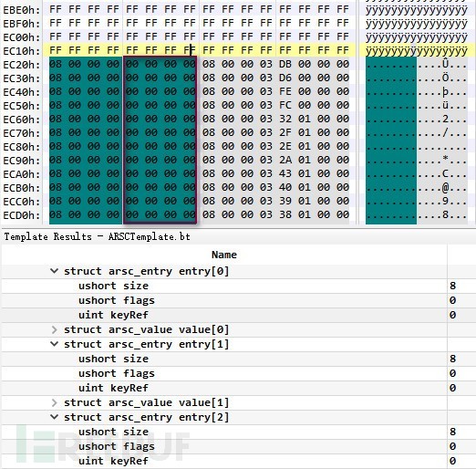Viewport: 476px width, 469px height.
Task: Click value 8 of entry[1] size
Action: 452,359
